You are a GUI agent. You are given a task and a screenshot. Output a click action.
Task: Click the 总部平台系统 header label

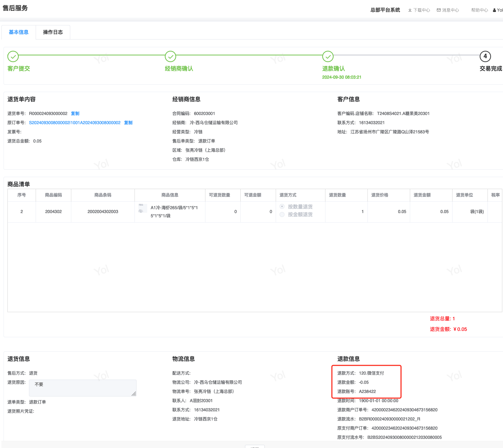[x=385, y=10]
